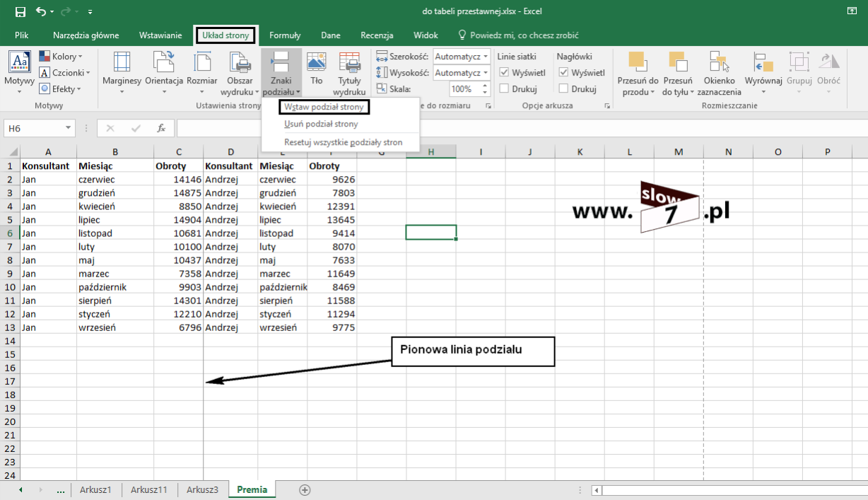Screen dimensions: 868x500
Task: Open the Plik tab
Action: click(21, 35)
